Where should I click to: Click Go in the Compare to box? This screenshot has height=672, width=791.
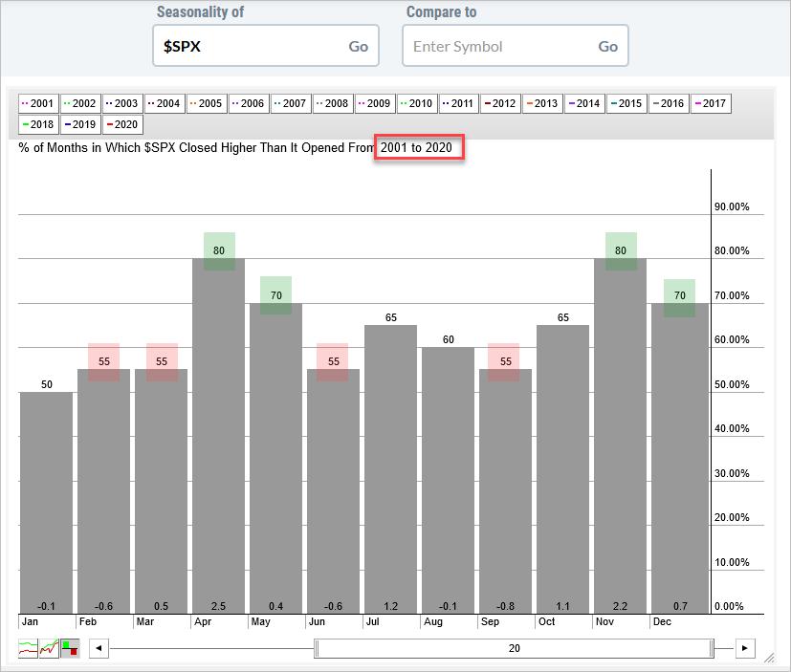tap(607, 46)
